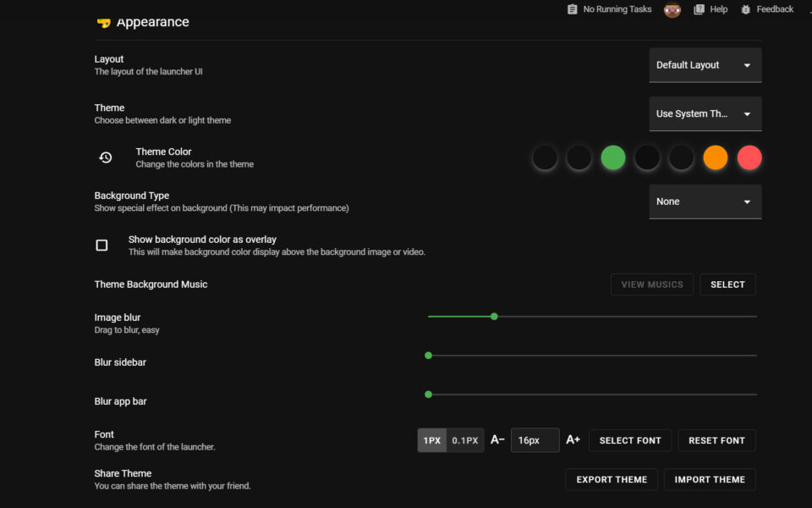Click the Blur sidebar slider handle
812x508 pixels.
[x=428, y=356]
